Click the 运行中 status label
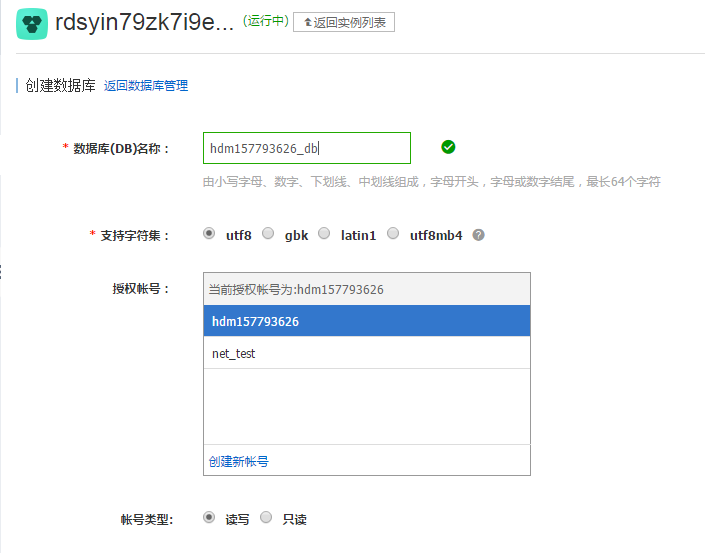This screenshot has width=705, height=553. tap(265, 21)
